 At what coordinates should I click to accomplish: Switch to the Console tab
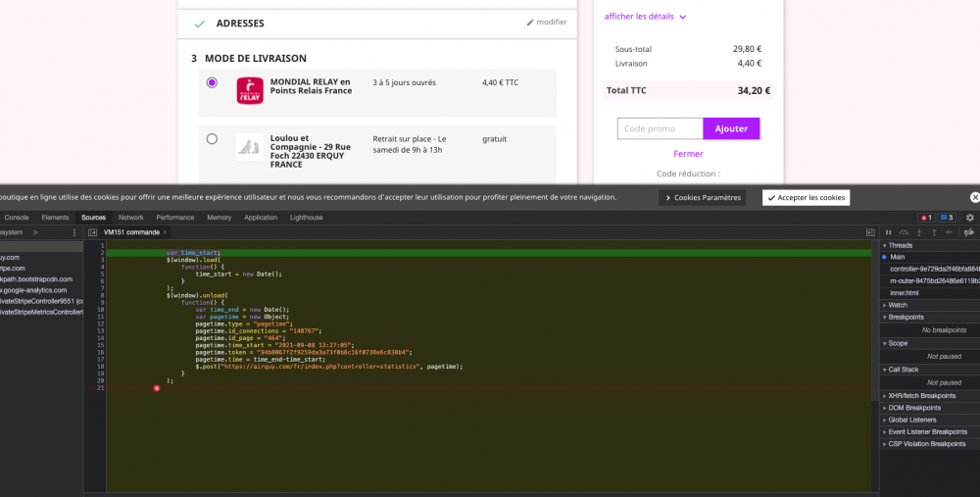point(17,218)
